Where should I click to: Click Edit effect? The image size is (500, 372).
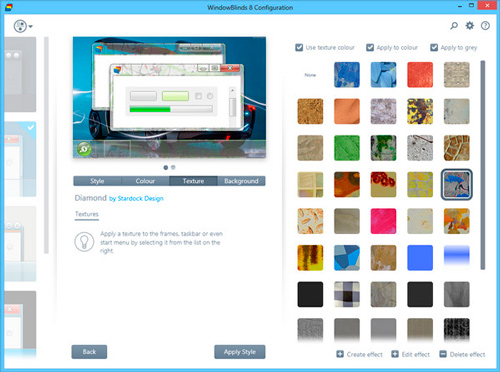(x=411, y=354)
